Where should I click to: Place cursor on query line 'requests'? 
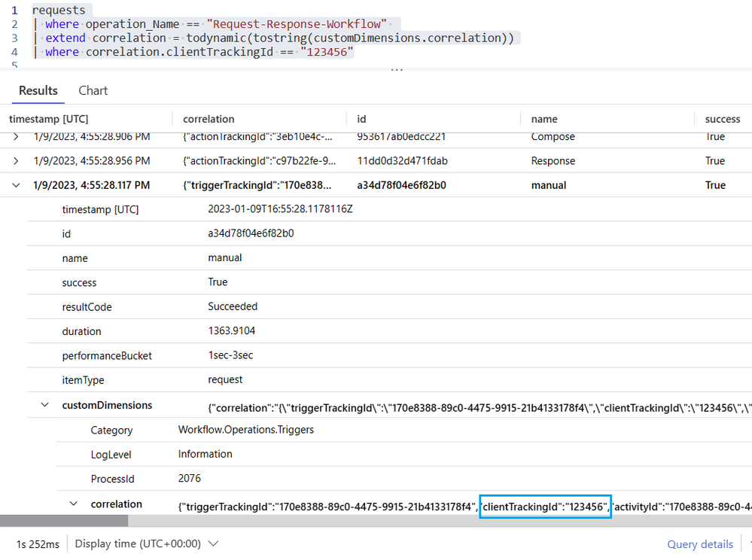pos(59,10)
